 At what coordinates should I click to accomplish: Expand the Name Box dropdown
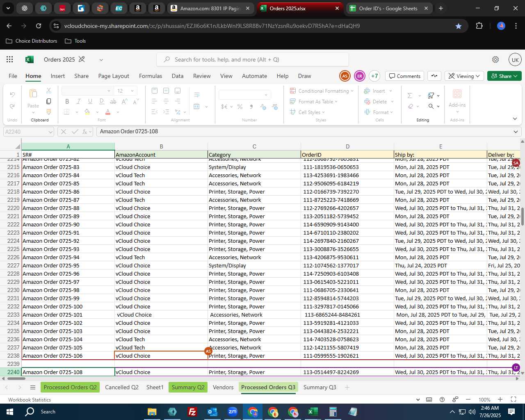pyautogui.click(x=50, y=132)
